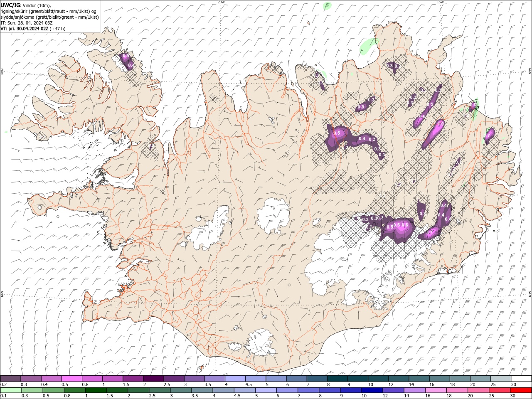Click the light pink 16 swatch in lower legend row
The image size is (532, 399).
click(436, 390)
